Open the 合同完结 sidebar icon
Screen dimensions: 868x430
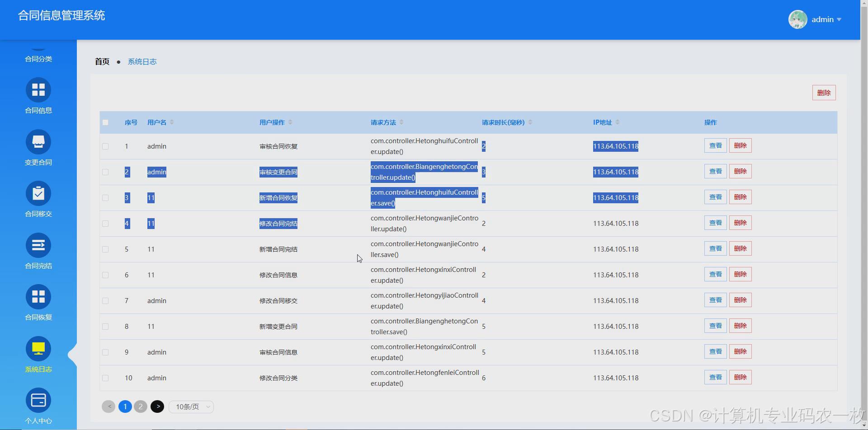point(38,245)
